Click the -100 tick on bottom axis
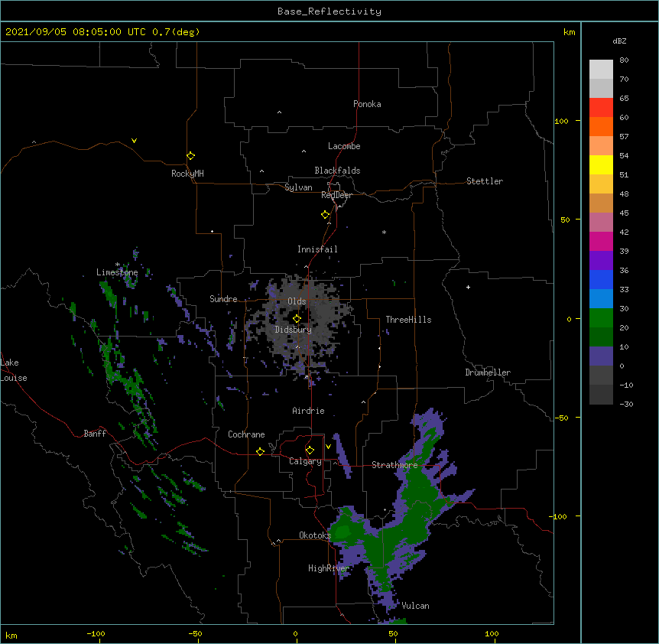The width and height of the screenshot is (659, 644). point(96,633)
